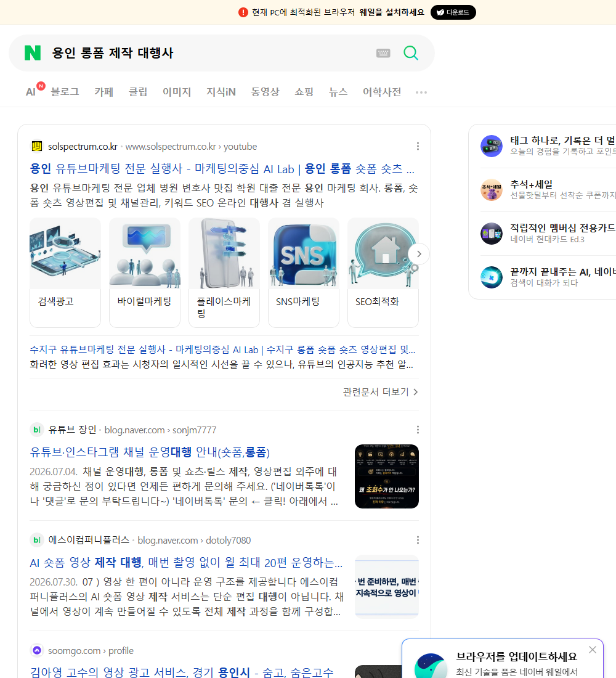Image resolution: width=616 pixels, height=678 pixels.
Task: Click the solspectrum.co.kr site name
Action: point(83,147)
